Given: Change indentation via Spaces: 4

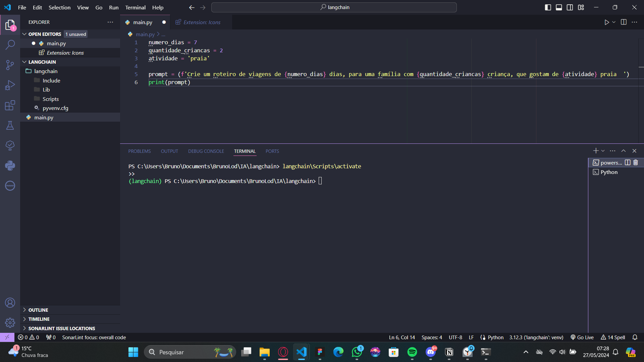Looking at the screenshot, I should [x=432, y=337].
